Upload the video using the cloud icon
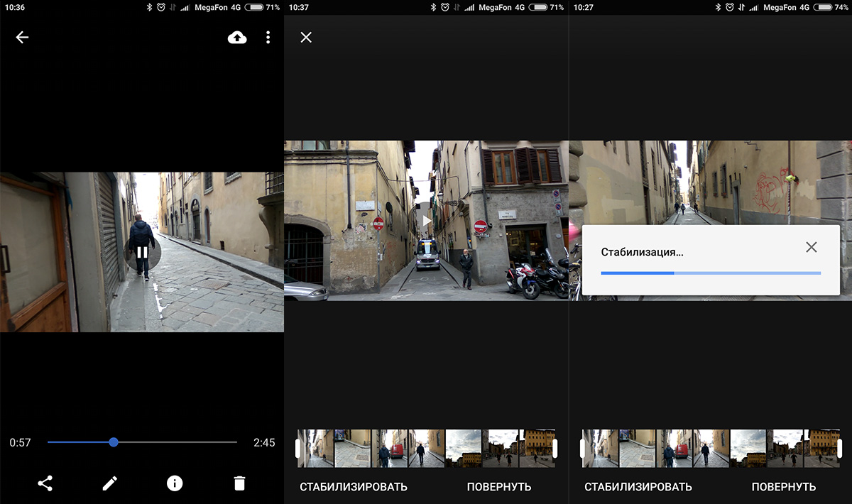Image resolution: width=852 pixels, height=504 pixels. point(237,38)
